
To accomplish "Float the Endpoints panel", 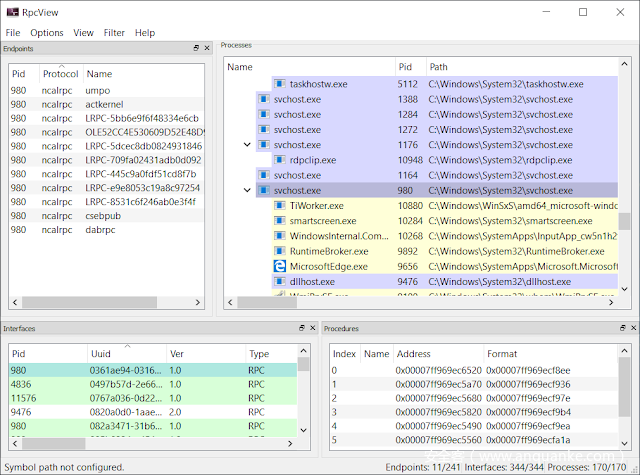I will tap(197, 48).
